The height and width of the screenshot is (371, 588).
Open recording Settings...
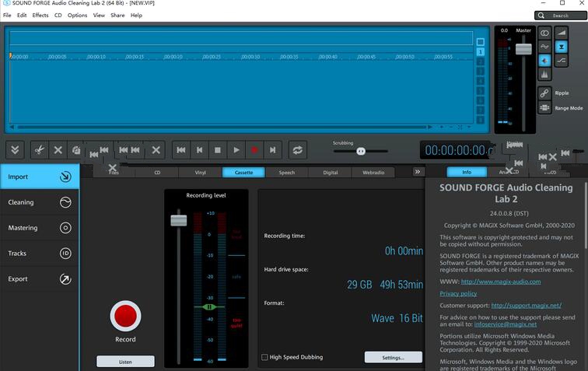click(x=393, y=358)
